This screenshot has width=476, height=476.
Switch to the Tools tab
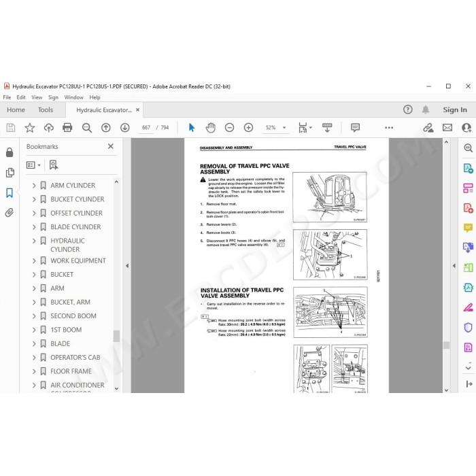click(x=46, y=110)
